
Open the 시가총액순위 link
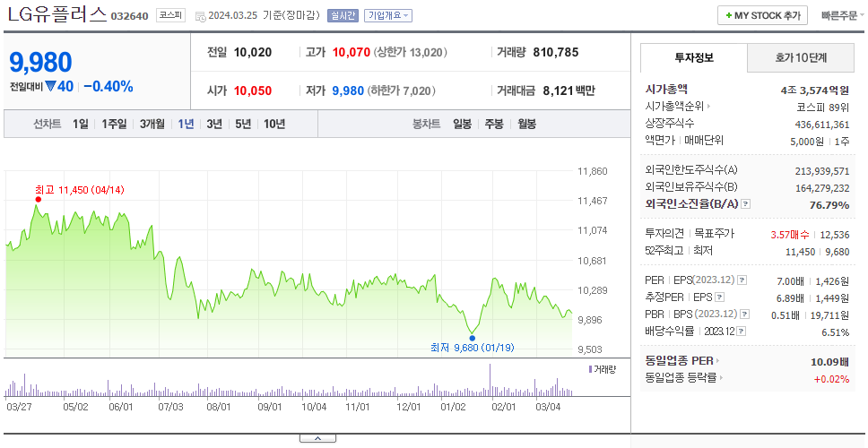(678, 107)
